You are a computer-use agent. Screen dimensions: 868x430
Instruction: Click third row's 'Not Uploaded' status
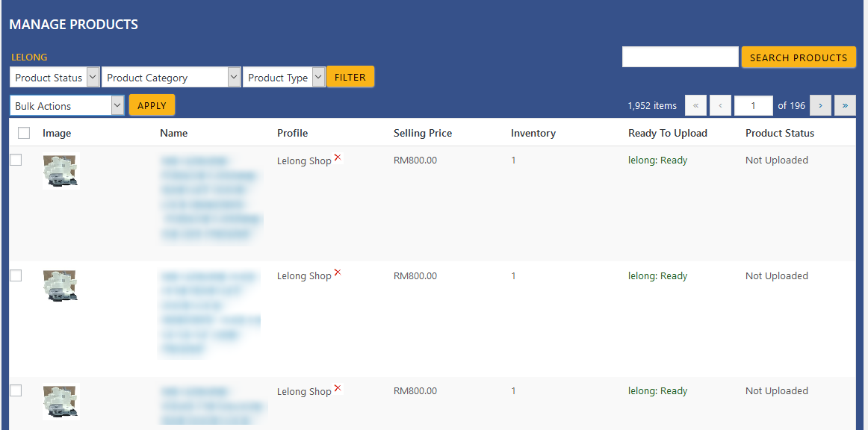(x=777, y=390)
